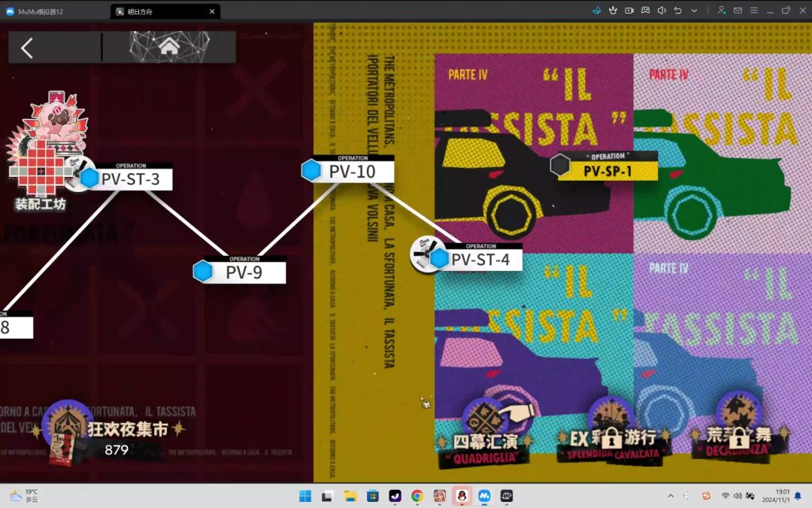The image size is (812, 508).
Task: Open the robot face taskbar app
Action: click(507, 496)
